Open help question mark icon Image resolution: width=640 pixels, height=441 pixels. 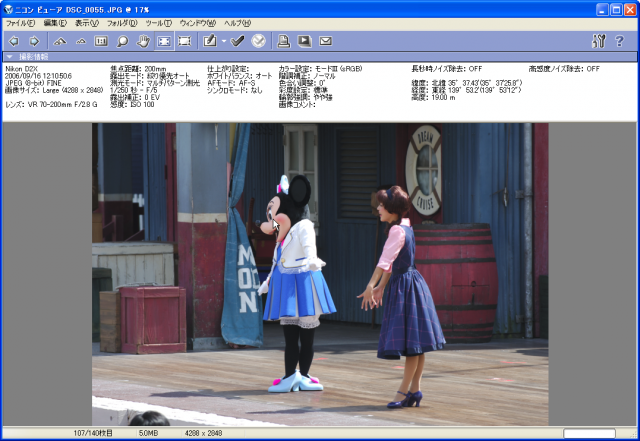click(x=619, y=41)
